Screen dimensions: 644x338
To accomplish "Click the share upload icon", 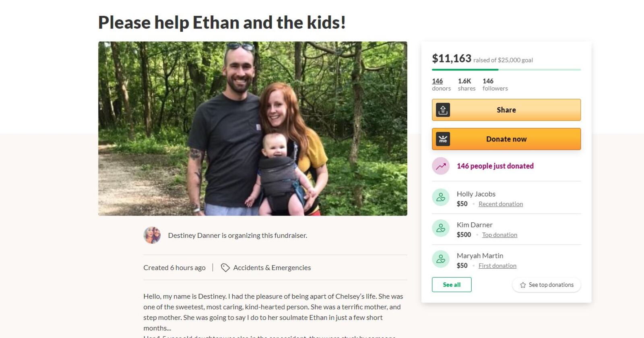I will 443,110.
